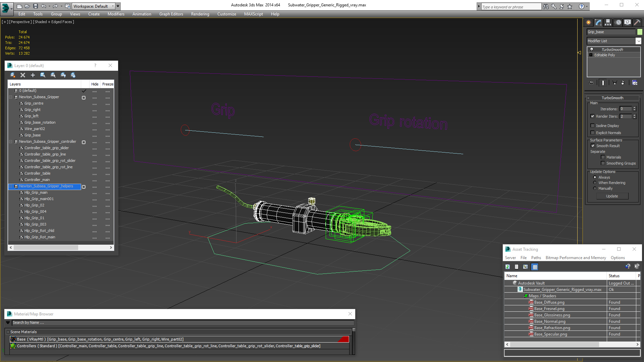Hide or unhide all layers icon
Screen dimensions: 644x362
click(63, 75)
